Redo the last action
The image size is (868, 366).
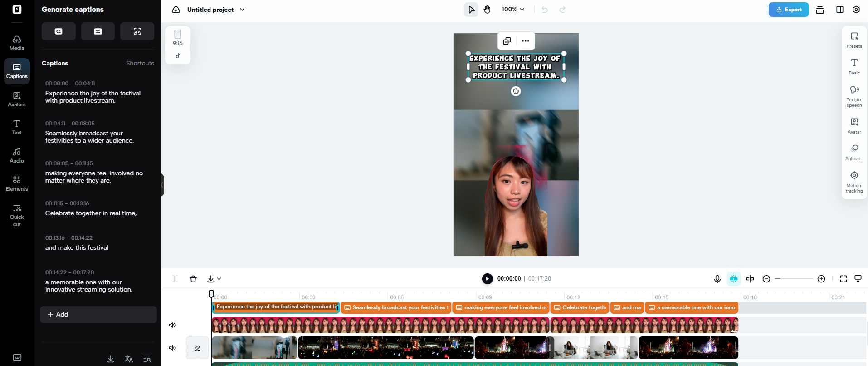tap(562, 10)
